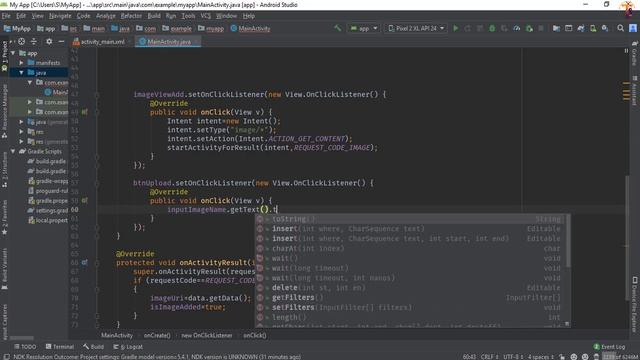Run the app with the green play icon
Viewport: 640px width, 360px height.
pos(456,28)
